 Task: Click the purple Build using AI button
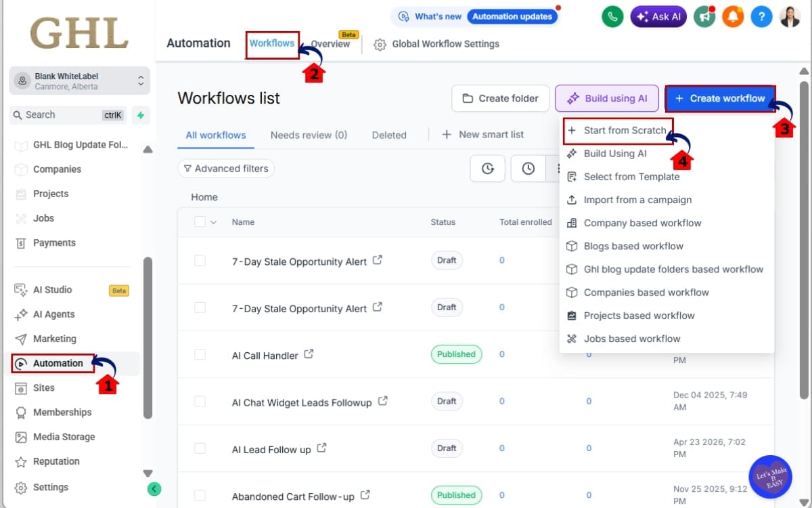pos(607,98)
